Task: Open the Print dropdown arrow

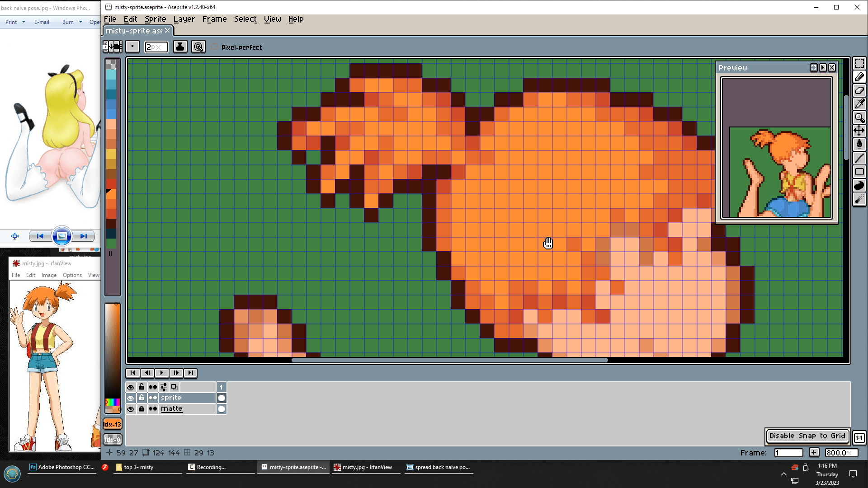Action: pyautogui.click(x=24, y=22)
